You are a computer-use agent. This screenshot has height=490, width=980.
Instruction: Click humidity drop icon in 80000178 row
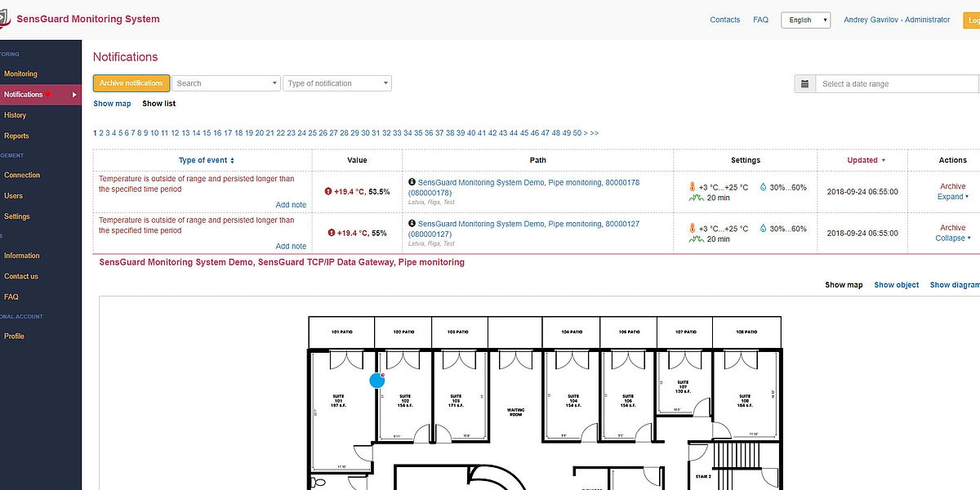(x=763, y=187)
